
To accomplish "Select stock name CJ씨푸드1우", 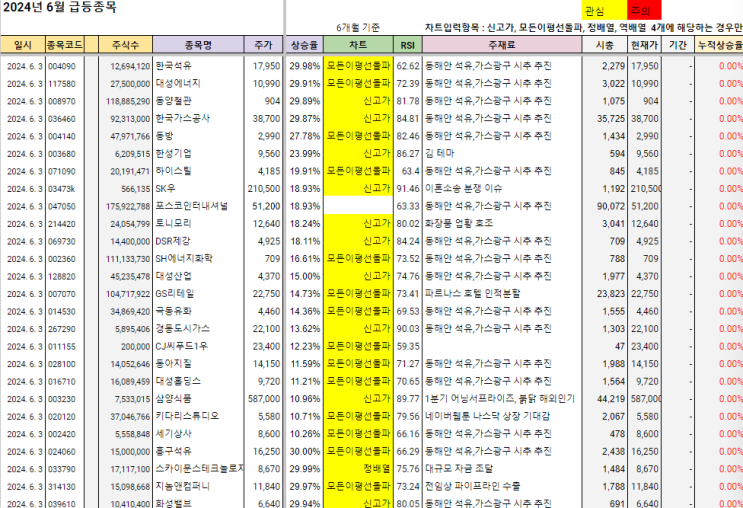I will click(x=181, y=346).
